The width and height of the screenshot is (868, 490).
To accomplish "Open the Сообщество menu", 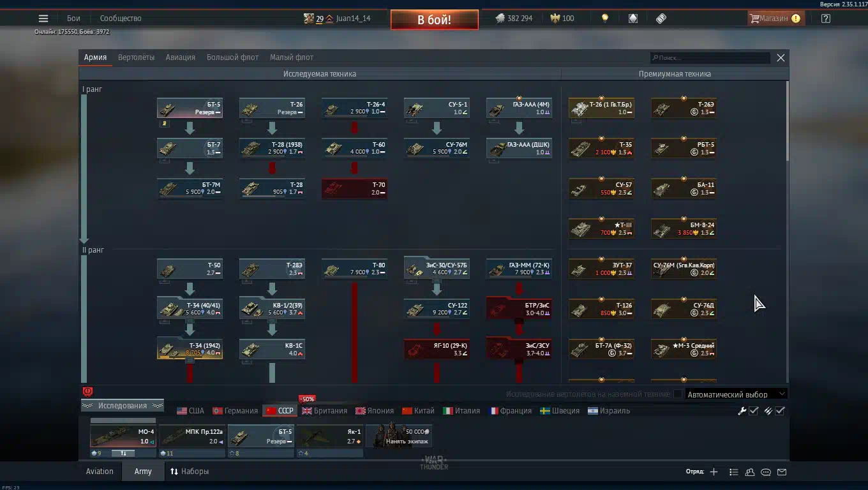I will (121, 19).
